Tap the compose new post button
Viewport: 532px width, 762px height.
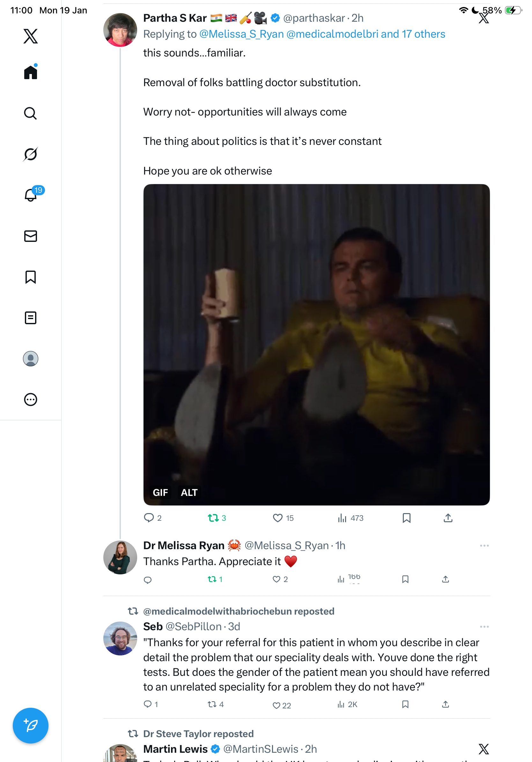[31, 725]
